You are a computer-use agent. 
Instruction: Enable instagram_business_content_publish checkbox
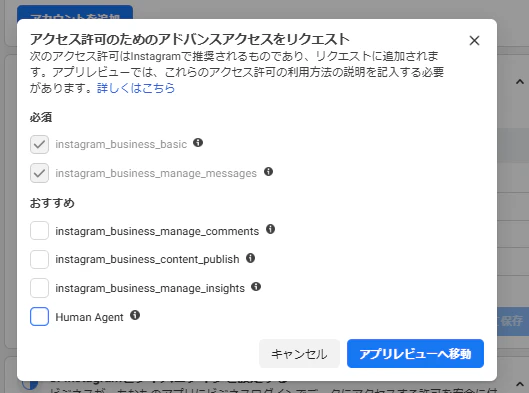(39, 259)
